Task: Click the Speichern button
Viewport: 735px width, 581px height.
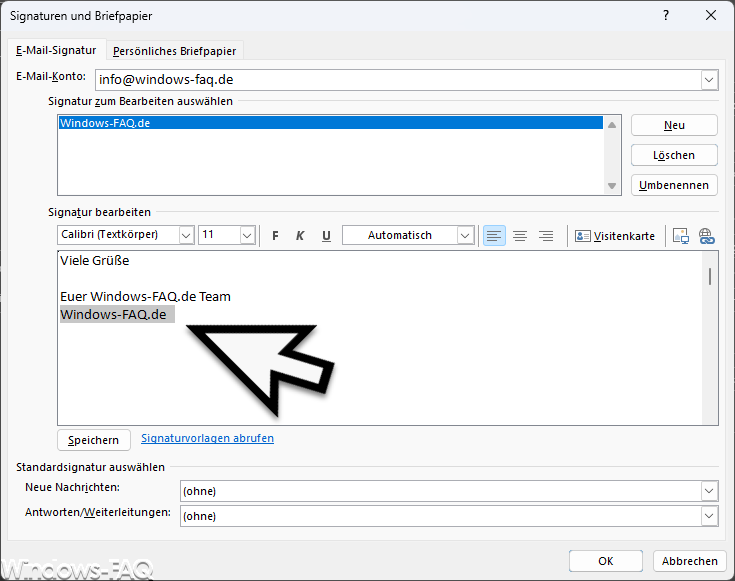Action: point(94,440)
